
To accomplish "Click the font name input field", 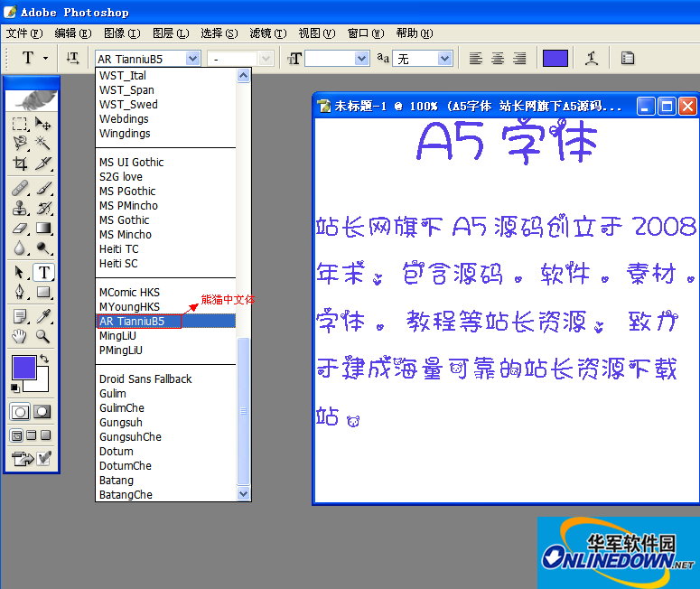I will pos(141,59).
